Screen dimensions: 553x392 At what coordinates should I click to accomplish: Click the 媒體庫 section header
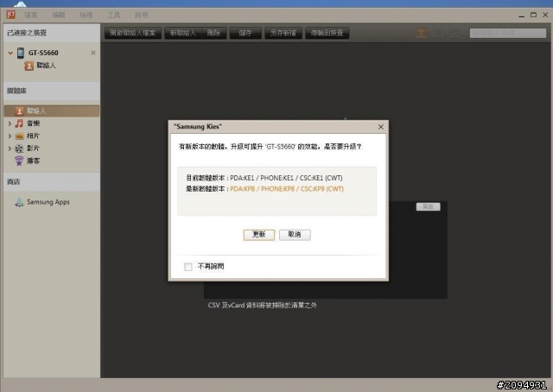(x=52, y=91)
